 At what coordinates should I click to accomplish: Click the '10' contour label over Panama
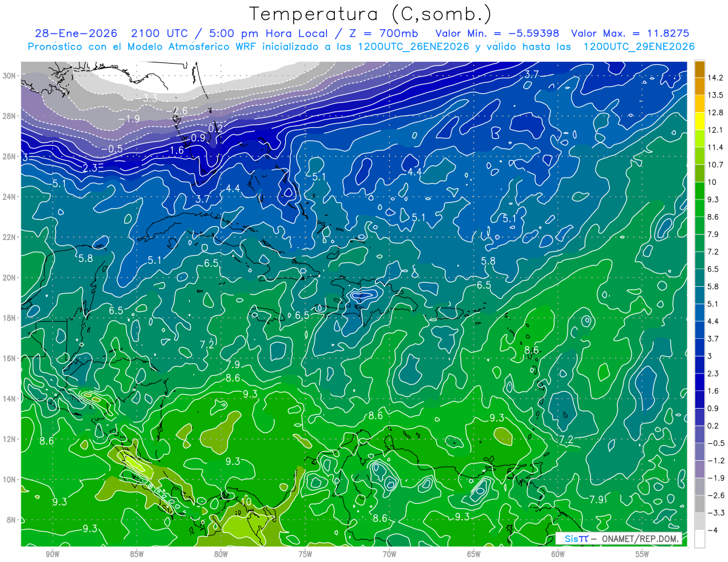(246, 501)
